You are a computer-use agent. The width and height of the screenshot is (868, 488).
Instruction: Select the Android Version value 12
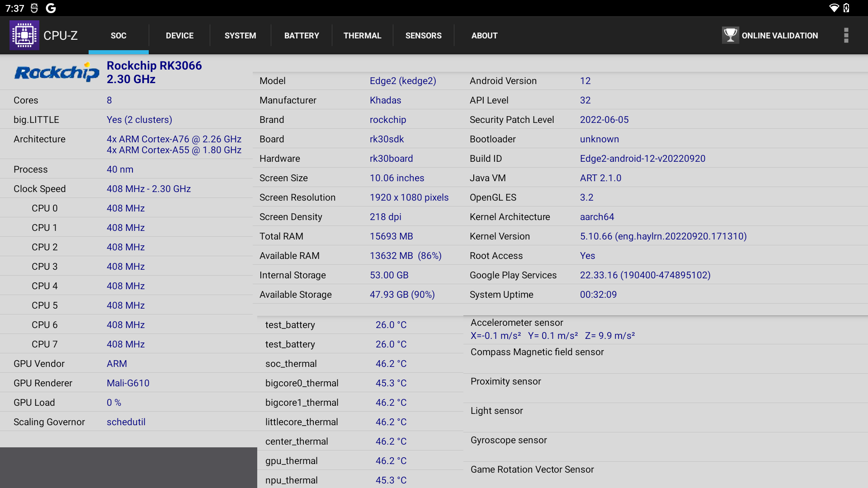coord(585,81)
